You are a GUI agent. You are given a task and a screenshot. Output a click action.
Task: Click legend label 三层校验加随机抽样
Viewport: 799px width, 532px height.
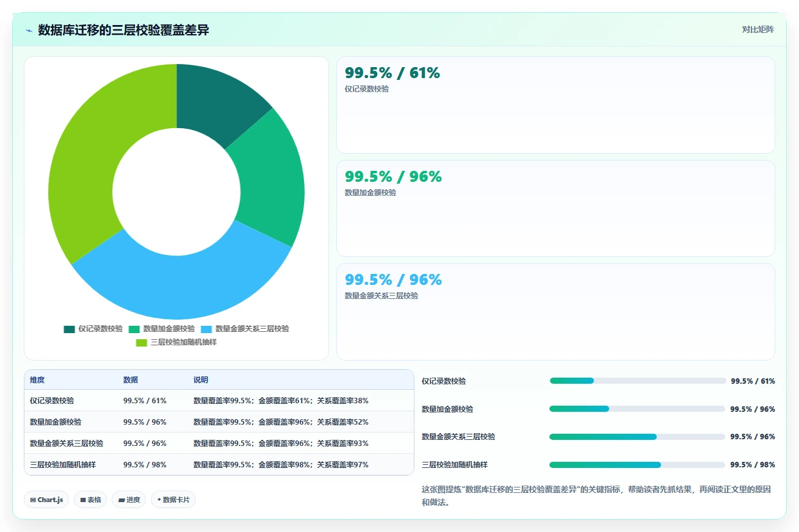(184, 342)
